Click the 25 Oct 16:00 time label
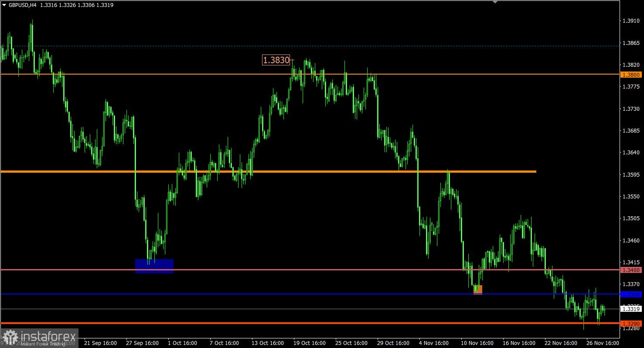Viewport: 644px width, 348px height. tap(351, 343)
